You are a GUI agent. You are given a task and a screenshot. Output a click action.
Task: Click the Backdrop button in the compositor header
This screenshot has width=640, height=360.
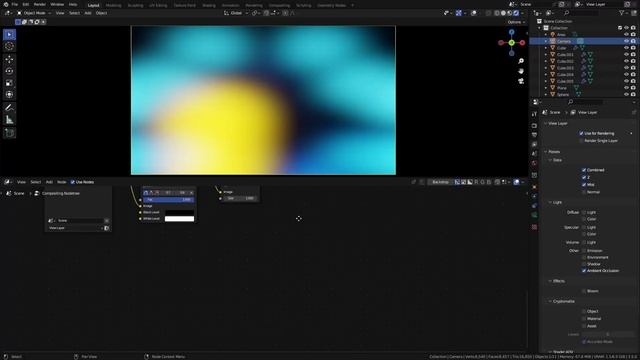click(x=440, y=182)
